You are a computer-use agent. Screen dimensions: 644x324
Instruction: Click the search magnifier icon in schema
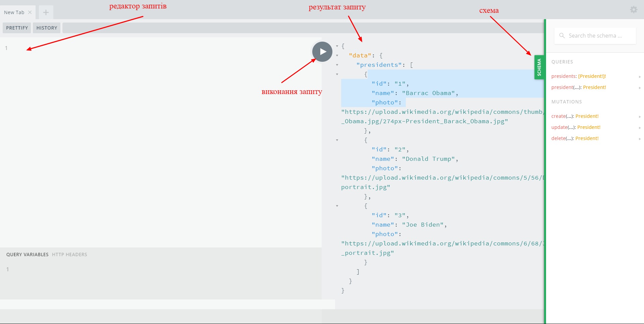pyautogui.click(x=562, y=36)
